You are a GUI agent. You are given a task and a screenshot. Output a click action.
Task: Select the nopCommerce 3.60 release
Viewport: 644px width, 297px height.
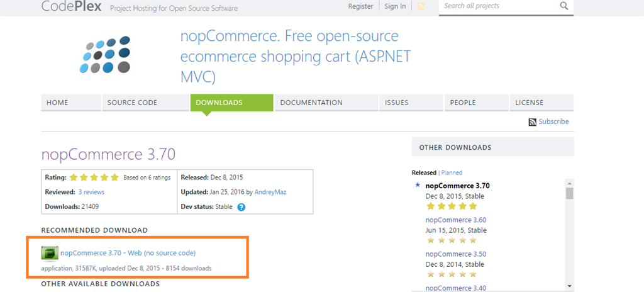(x=456, y=220)
